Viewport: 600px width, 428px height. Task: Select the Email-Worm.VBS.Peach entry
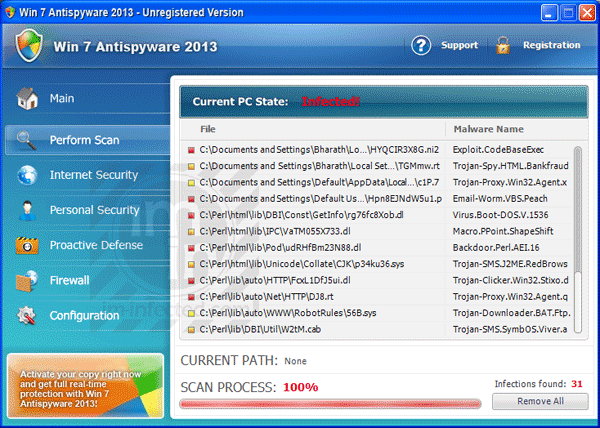[x=500, y=199]
